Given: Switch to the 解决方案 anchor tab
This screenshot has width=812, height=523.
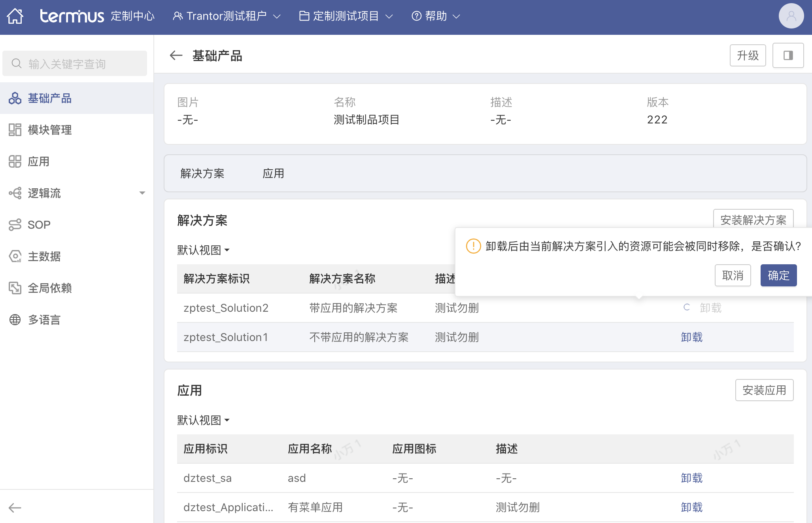Looking at the screenshot, I should pyautogui.click(x=202, y=173).
